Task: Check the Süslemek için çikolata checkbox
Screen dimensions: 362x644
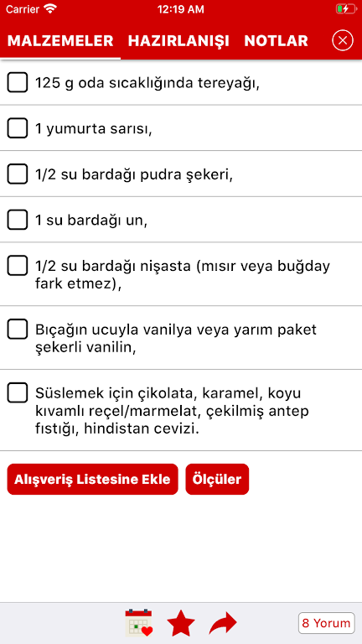Action: click(18, 392)
